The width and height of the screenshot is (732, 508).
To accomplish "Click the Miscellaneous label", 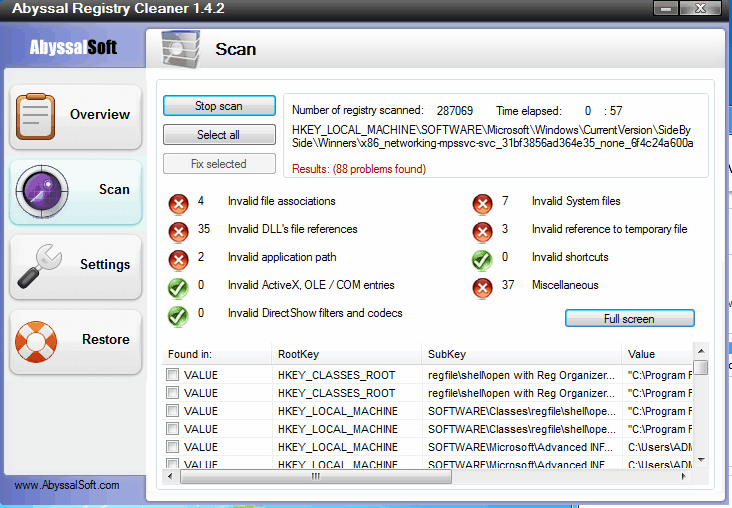I will 565,285.
